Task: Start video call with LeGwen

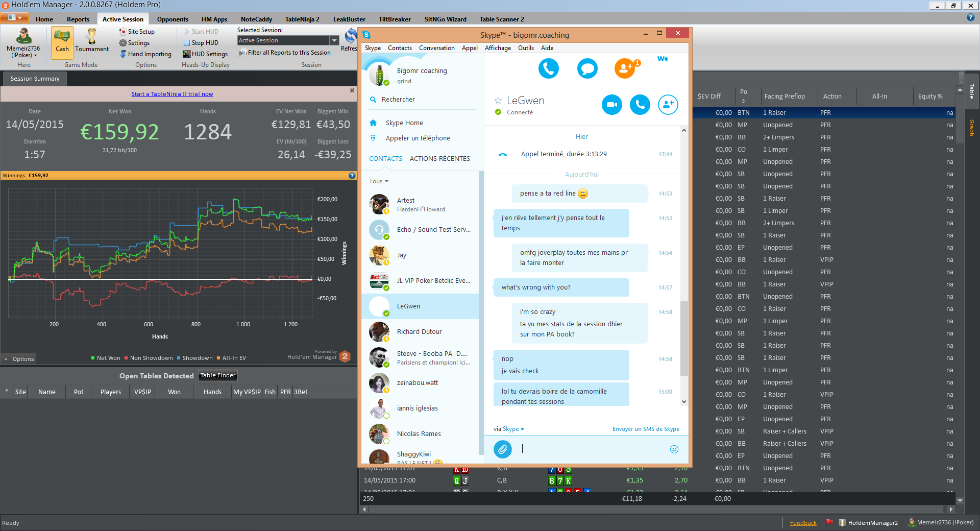Action: tap(611, 105)
